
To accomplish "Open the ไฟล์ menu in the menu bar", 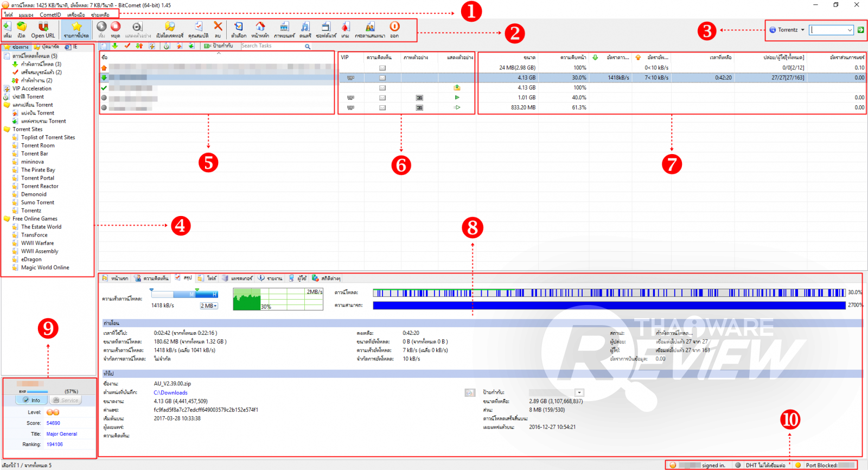I will [9, 15].
